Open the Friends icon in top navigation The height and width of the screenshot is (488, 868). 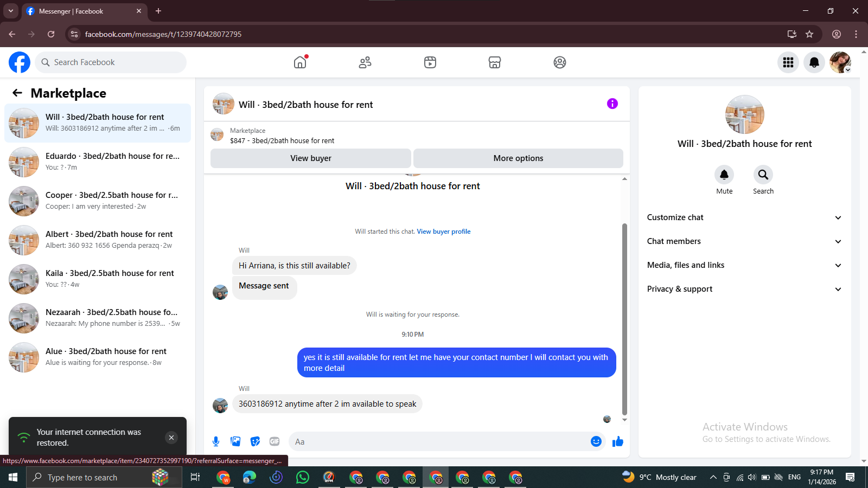click(x=365, y=62)
